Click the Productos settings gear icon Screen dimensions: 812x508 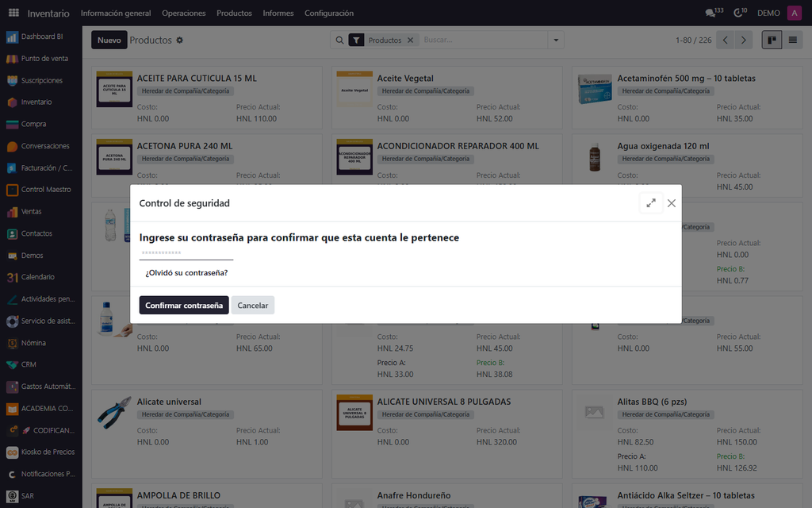(x=180, y=40)
